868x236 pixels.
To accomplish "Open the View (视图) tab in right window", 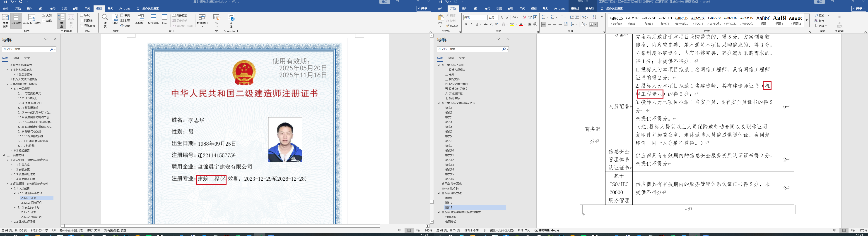I will click(x=534, y=8).
